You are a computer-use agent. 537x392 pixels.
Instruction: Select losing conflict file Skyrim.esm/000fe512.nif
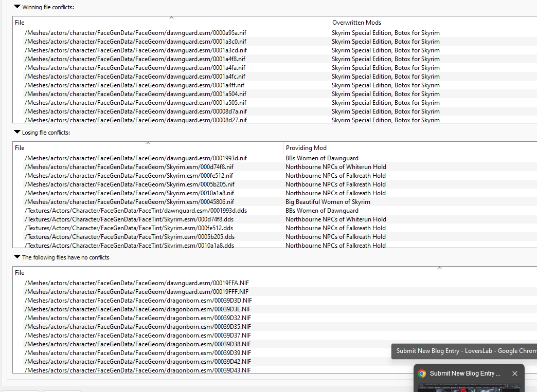129,176
